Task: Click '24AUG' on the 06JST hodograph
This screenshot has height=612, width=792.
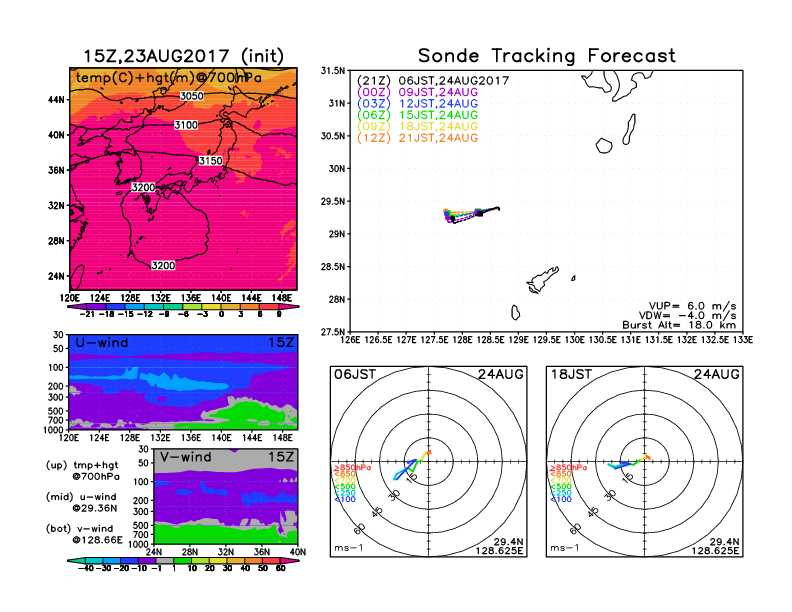Action: pos(501,374)
